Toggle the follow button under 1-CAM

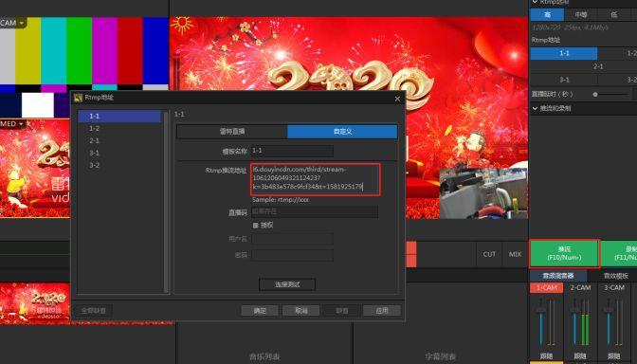546,356
